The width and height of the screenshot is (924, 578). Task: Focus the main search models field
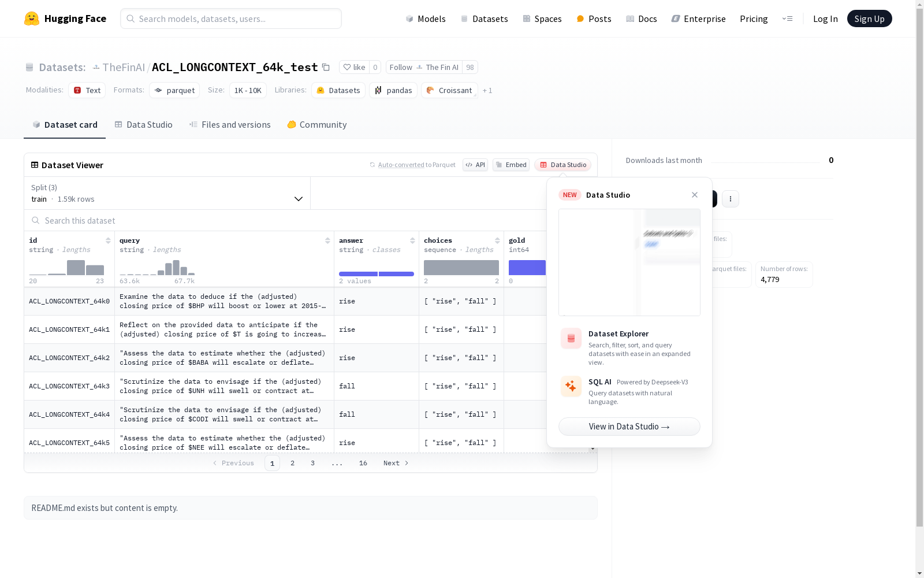(231, 18)
